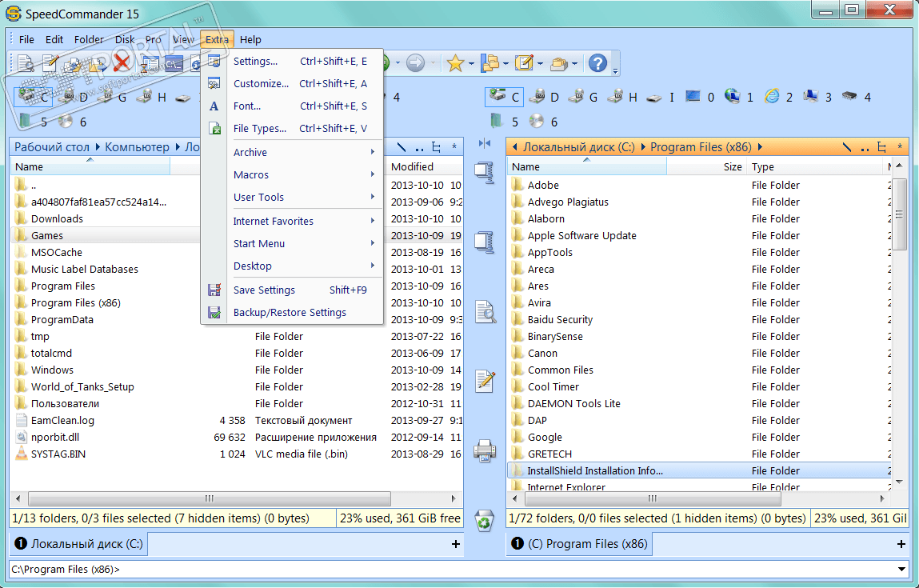Open the Folder menu

coord(89,39)
